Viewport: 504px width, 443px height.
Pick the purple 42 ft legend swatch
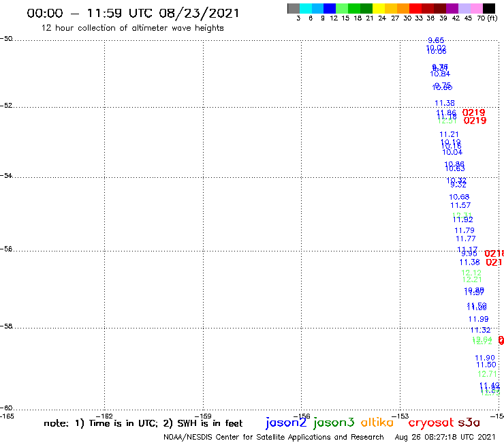(452, 8)
